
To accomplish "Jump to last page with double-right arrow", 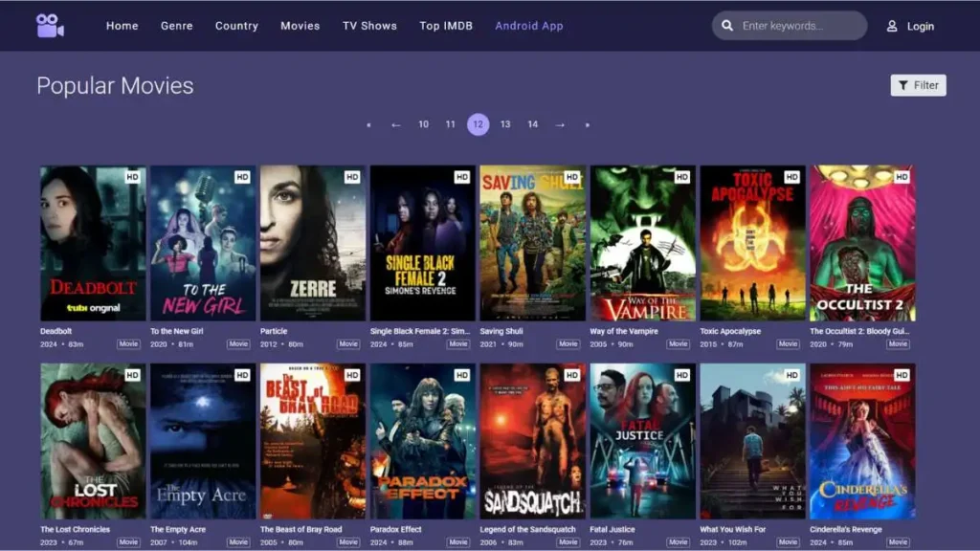I will 588,125.
